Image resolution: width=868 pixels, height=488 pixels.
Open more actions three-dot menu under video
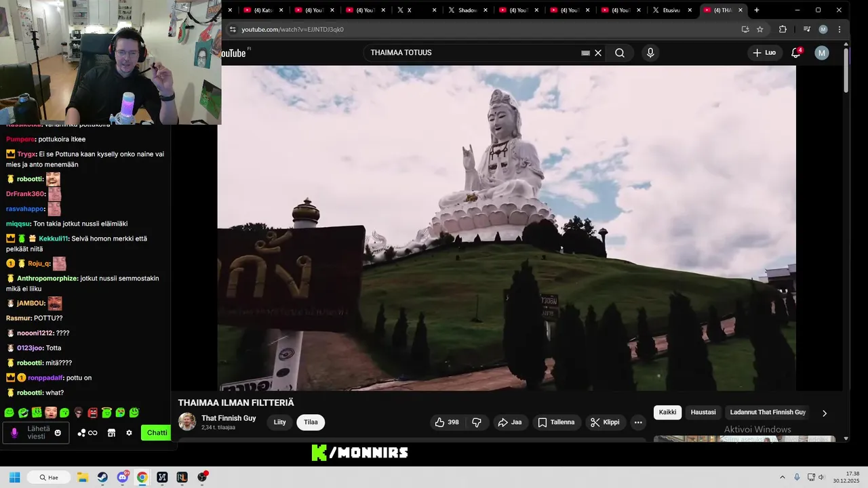pyautogui.click(x=638, y=422)
